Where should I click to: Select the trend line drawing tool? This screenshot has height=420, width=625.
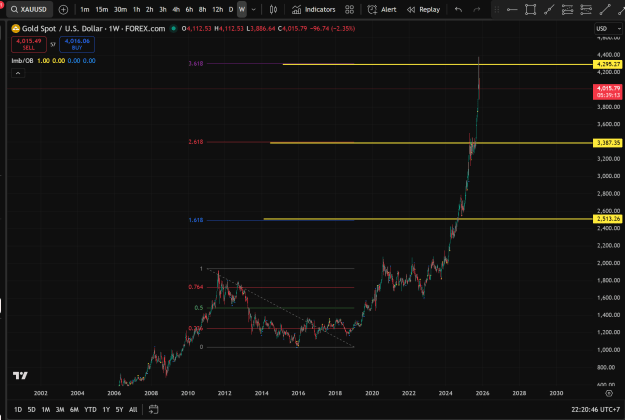pyautogui.click(x=605, y=10)
